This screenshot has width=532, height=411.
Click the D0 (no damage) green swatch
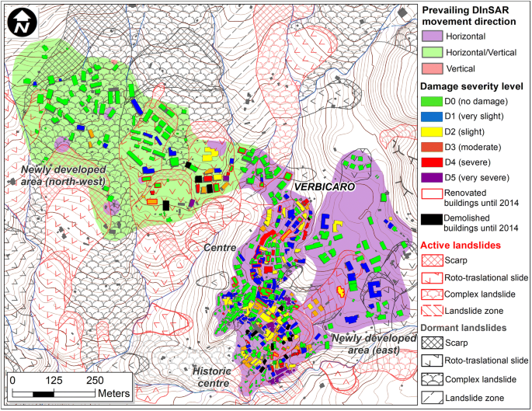pos(432,101)
